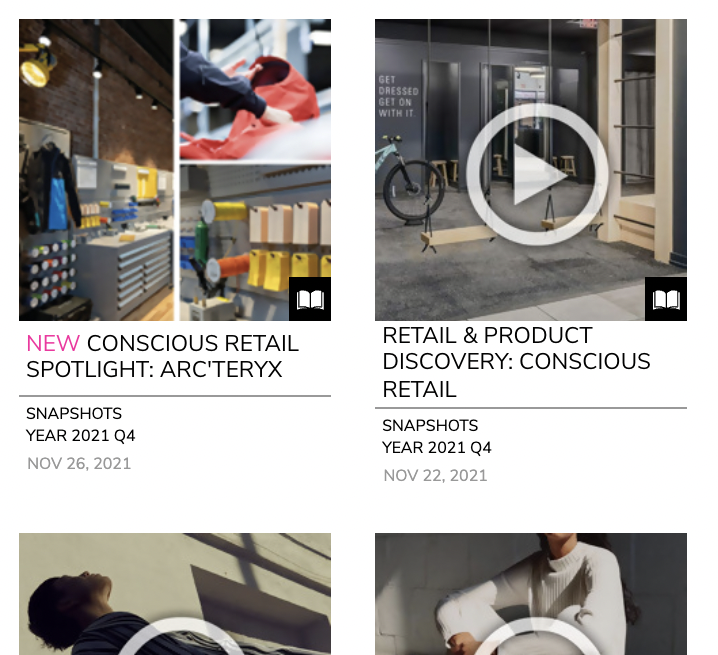Open thumbnail of man looking upward
718x655 pixels.
point(175,594)
